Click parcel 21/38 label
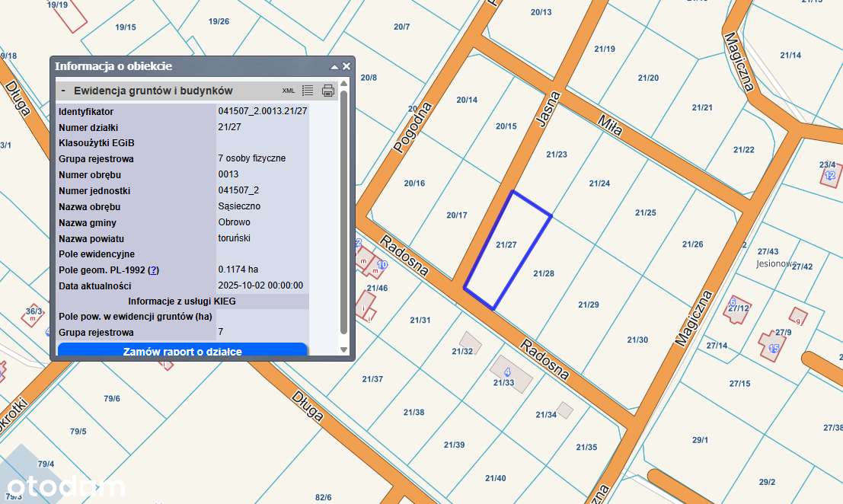843x504 pixels. (414, 412)
